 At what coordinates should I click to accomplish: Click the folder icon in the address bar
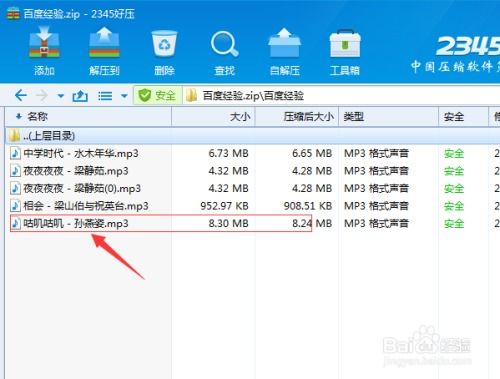pyautogui.click(x=191, y=96)
